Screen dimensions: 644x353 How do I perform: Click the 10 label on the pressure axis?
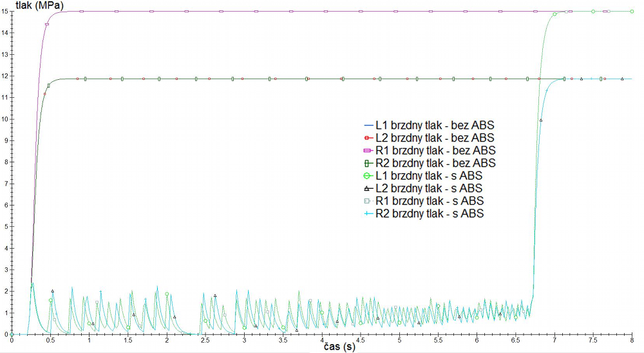[5, 119]
